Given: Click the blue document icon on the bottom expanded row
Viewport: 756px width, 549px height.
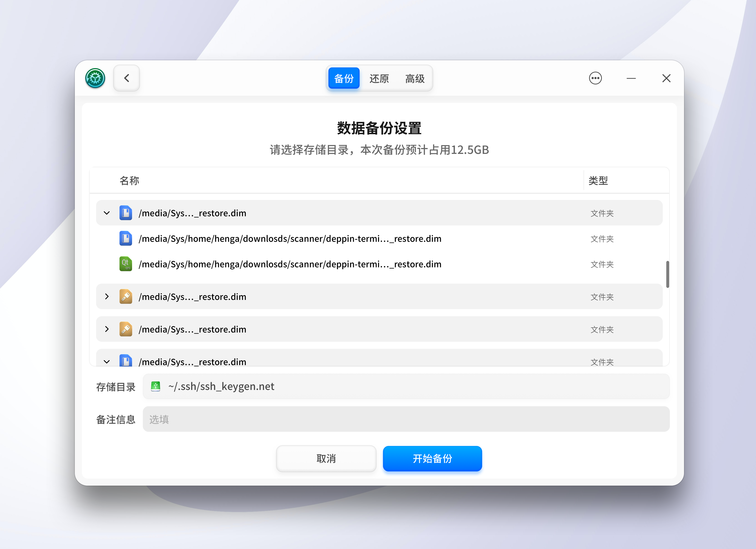Looking at the screenshot, I should [x=126, y=361].
